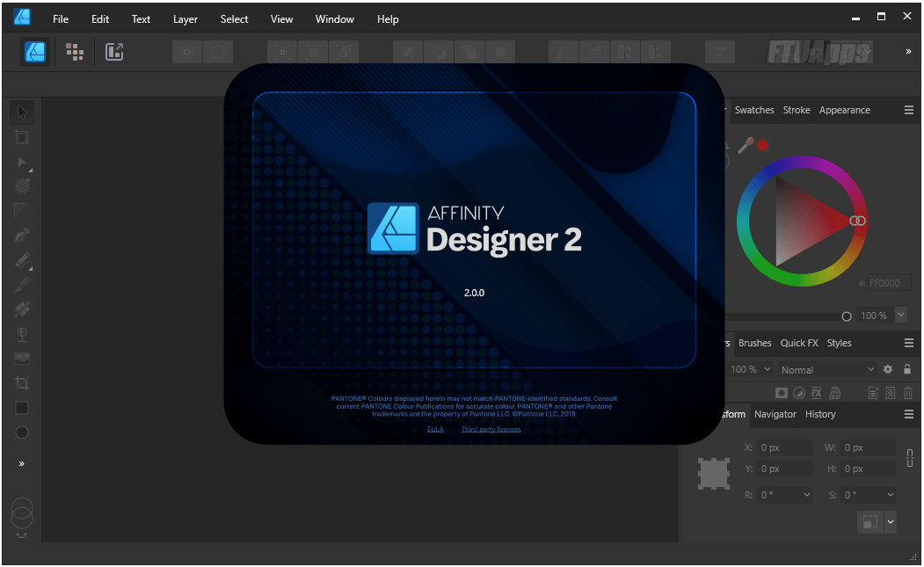Select the Vector Crop tool
The height and width of the screenshot is (567, 924).
[x=22, y=383]
